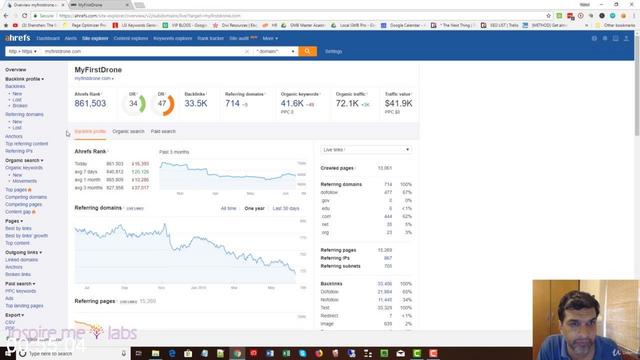Open Word from taskbar

[270, 353]
